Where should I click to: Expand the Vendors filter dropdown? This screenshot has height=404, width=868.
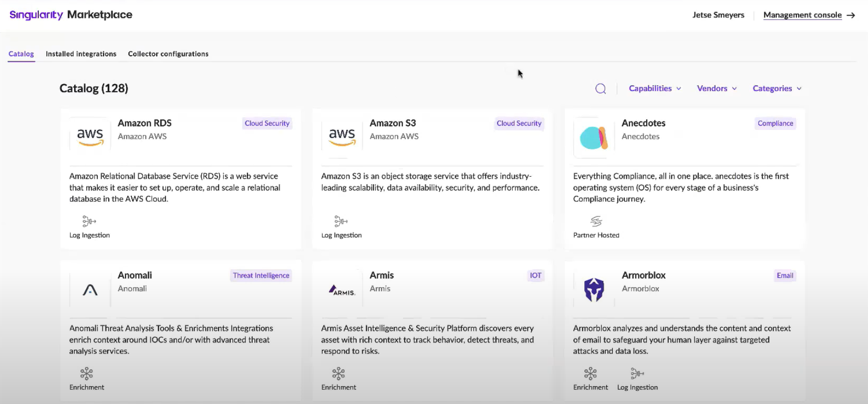717,88
